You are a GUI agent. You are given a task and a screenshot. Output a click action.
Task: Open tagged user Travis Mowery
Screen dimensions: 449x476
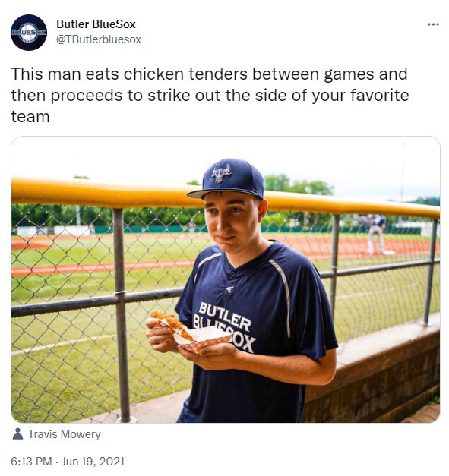pyautogui.click(x=64, y=434)
